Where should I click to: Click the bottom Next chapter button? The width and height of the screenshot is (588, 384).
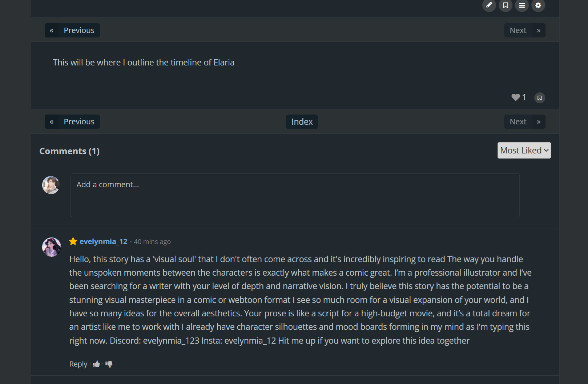coord(524,122)
